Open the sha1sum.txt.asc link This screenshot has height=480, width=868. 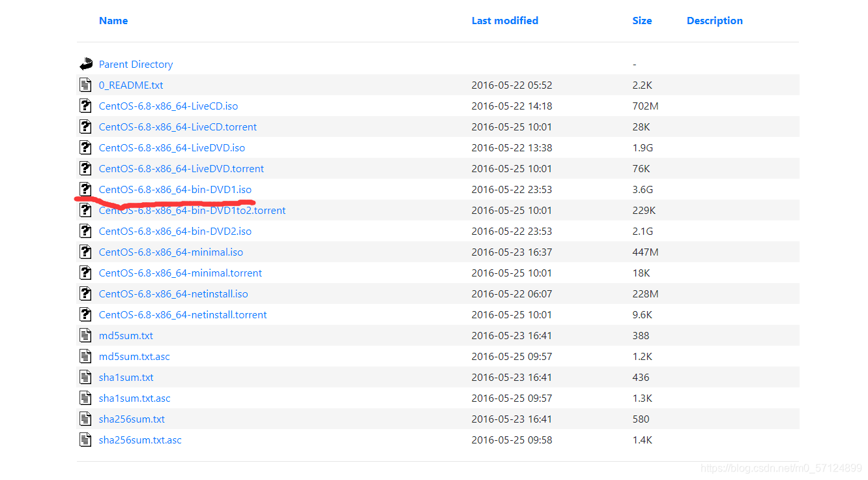(x=135, y=398)
